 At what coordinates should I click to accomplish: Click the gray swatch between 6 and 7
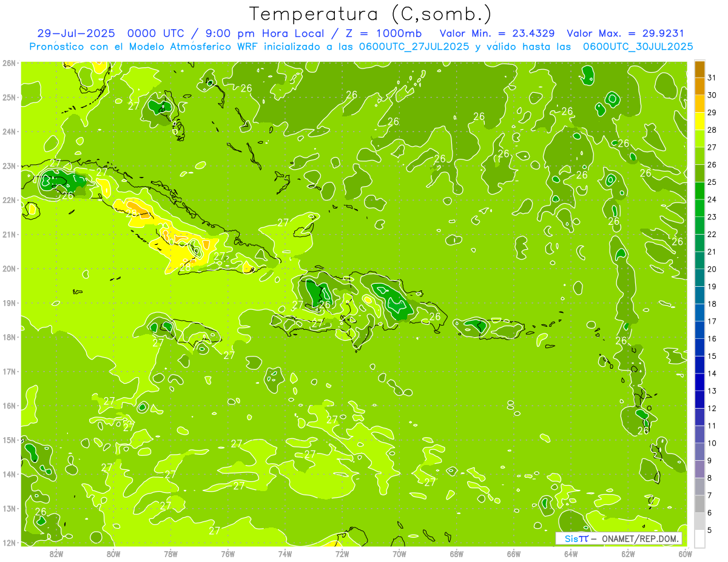coord(699,504)
